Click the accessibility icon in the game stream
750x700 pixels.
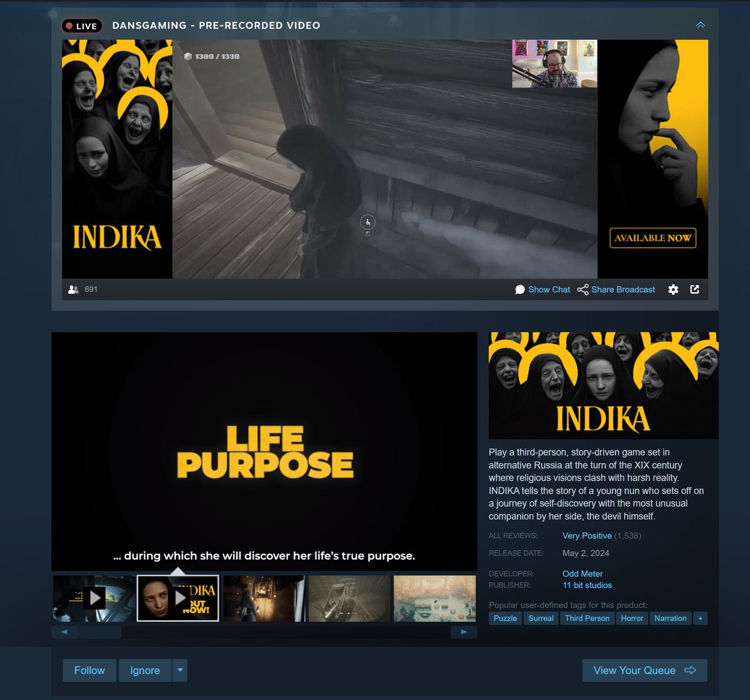pos(367,222)
